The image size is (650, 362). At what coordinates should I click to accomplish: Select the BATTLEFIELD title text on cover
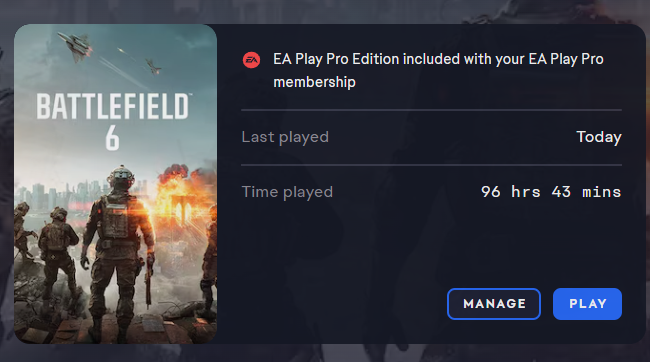pyautogui.click(x=114, y=107)
